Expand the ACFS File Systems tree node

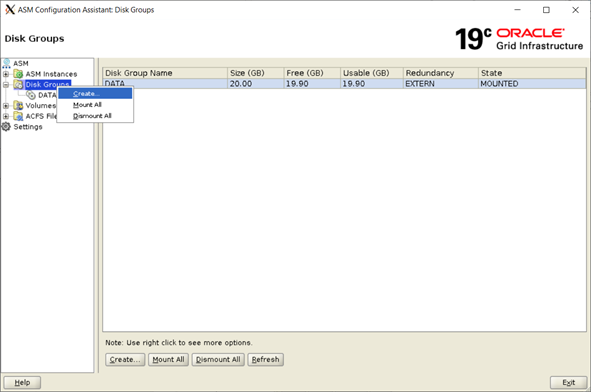pos(6,116)
